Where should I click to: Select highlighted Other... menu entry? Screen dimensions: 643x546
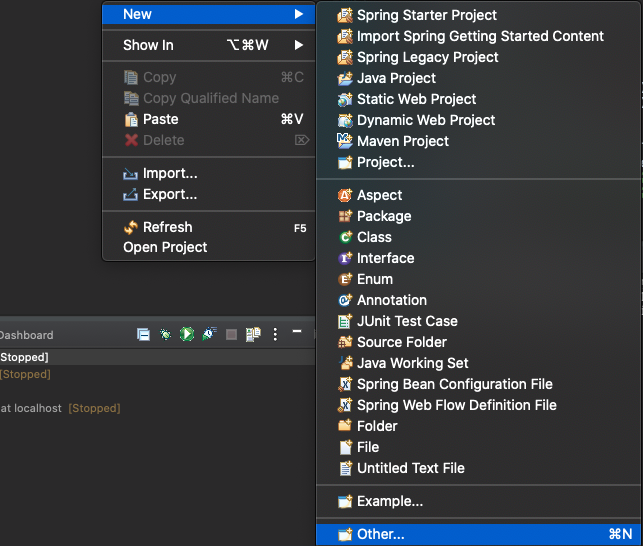coord(479,534)
